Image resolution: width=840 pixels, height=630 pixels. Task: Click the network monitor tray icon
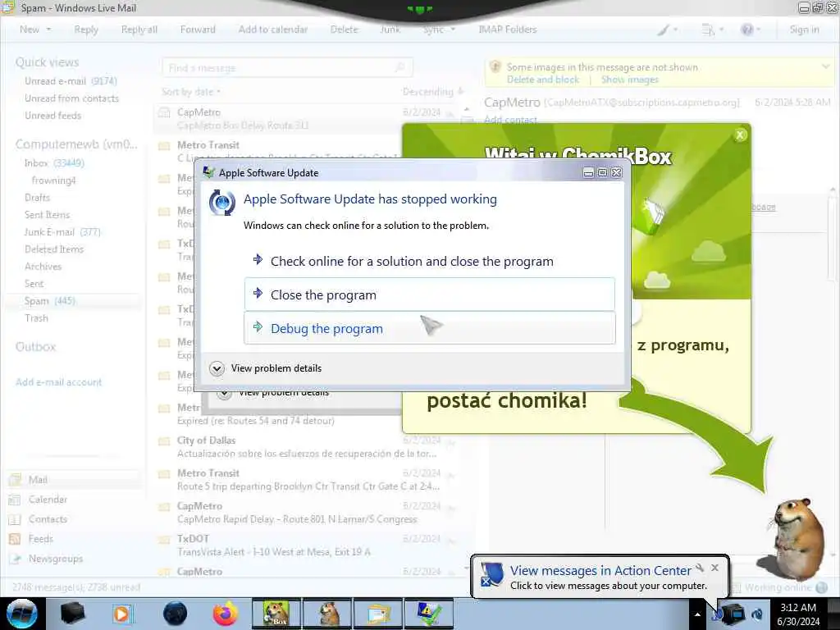coord(734,614)
